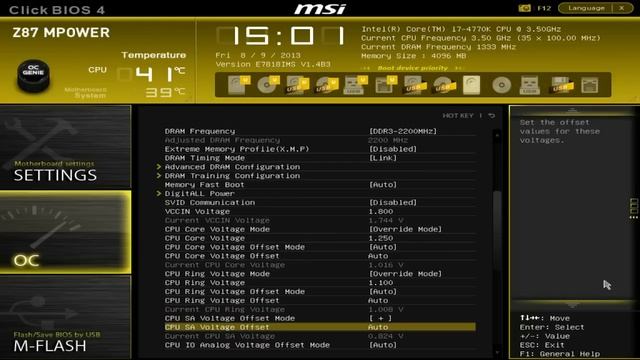The width and height of the screenshot is (640, 360).
Task: Select the UEFI hard disk boot device icon
Action: point(238,85)
